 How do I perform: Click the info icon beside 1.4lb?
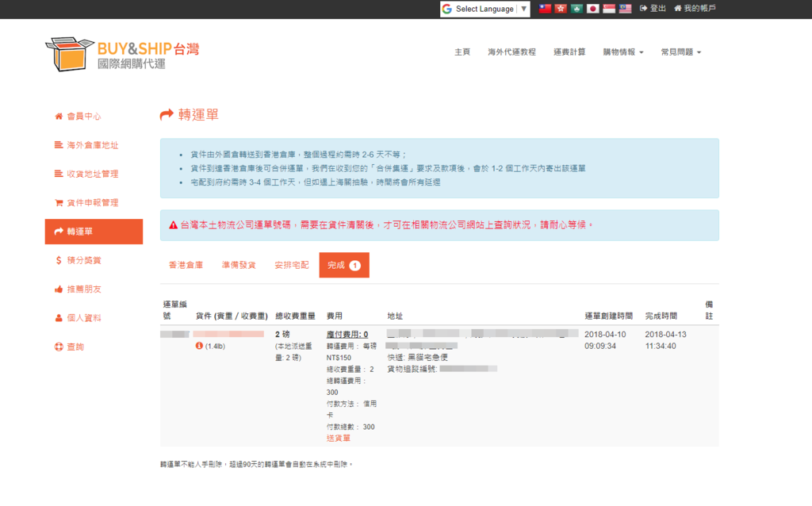pos(199,347)
